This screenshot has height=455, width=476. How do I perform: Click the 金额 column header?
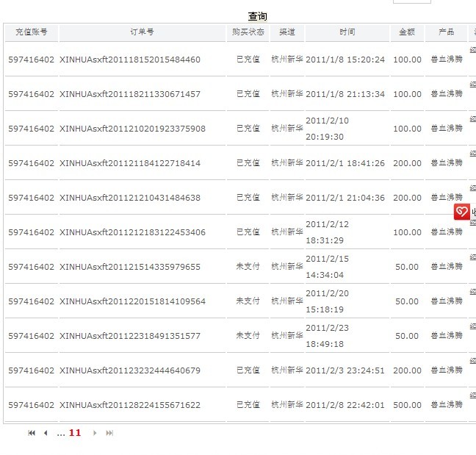tap(407, 32)
